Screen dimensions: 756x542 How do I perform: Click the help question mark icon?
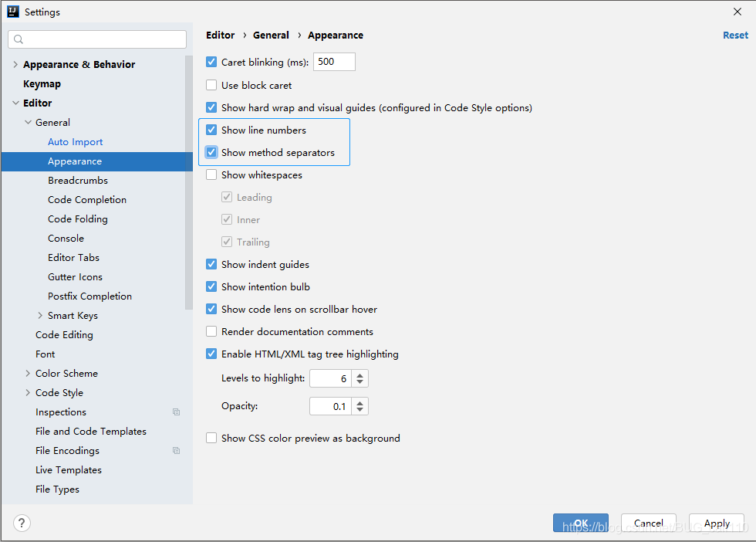[21, 523]
